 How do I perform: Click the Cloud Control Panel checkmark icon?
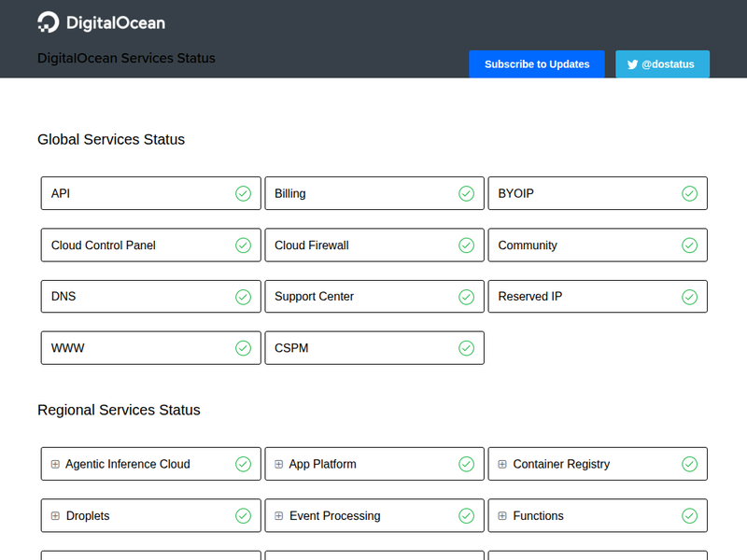(x=243, y=245)
